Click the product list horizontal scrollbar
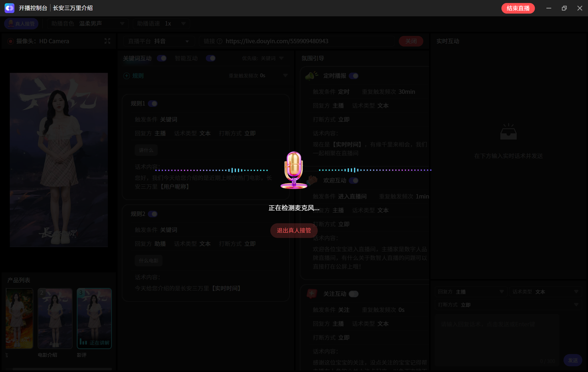Image resolution: width=588 pixels, height=372 pixels. click(62, 369)
